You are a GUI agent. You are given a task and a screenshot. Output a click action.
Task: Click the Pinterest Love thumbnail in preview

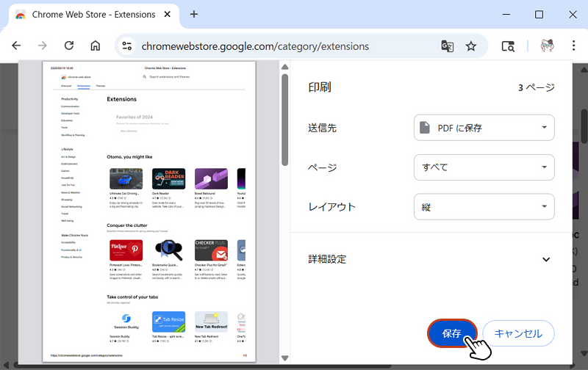(x=126, y=250)
